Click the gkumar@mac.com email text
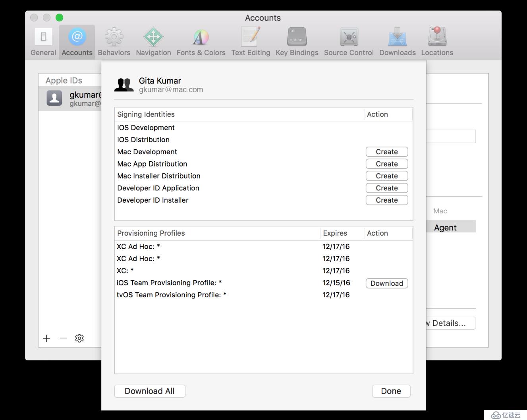Image resolution: width=527 pixels, height=420 pixels. [171, 90]
